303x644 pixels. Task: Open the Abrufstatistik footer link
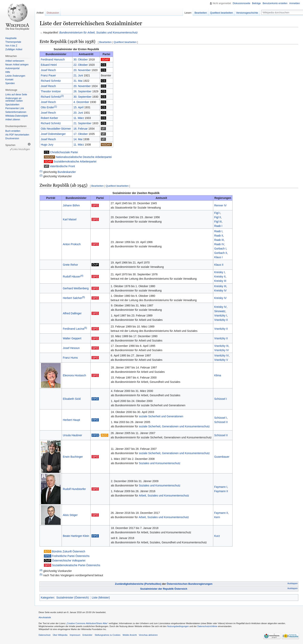tap(45, 617)
